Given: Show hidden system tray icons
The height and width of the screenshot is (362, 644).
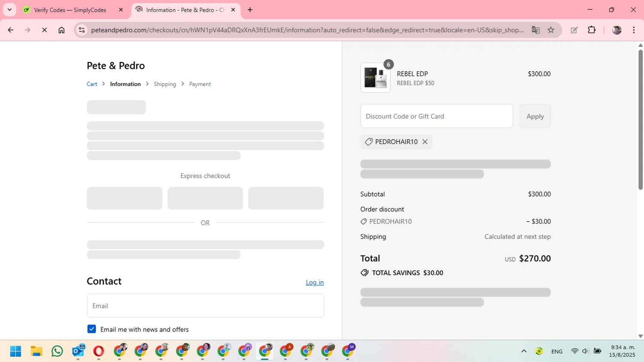Looking at the screenshot, I should click(x=524, y=351).
